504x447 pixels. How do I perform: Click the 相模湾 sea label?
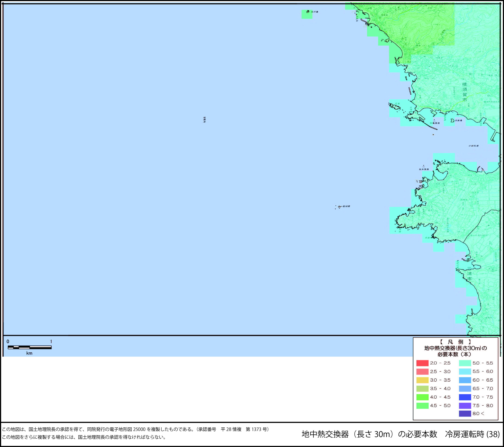click(x=204, y=120)
